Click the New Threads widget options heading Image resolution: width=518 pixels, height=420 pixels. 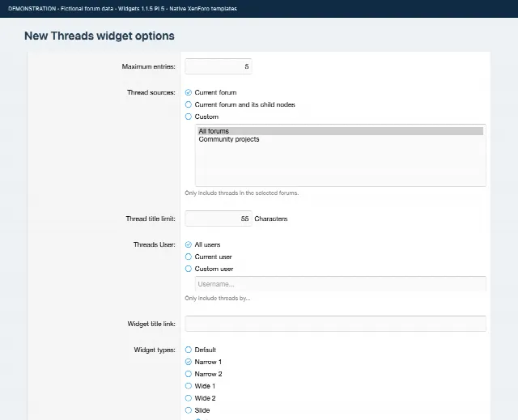(100, 36)
